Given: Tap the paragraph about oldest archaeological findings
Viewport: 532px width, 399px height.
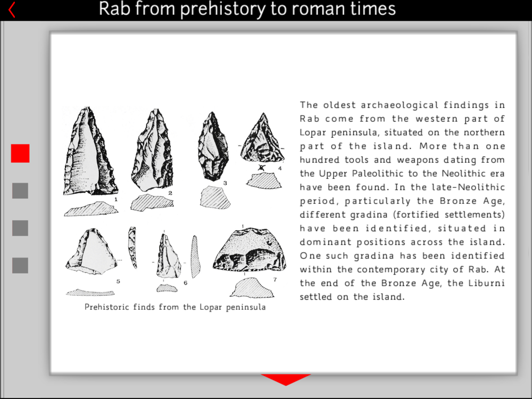Looking at the screenshot, I should click(x=402, y=201).
